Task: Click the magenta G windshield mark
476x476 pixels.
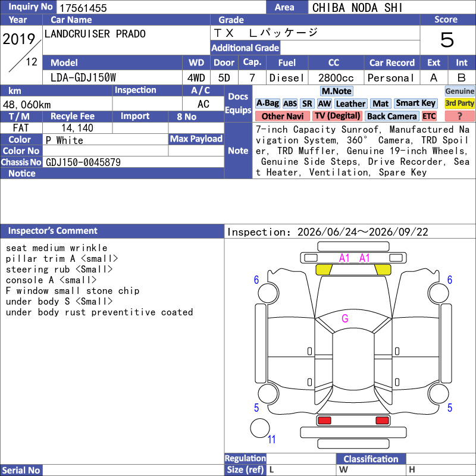Action: tap(345, 318)
